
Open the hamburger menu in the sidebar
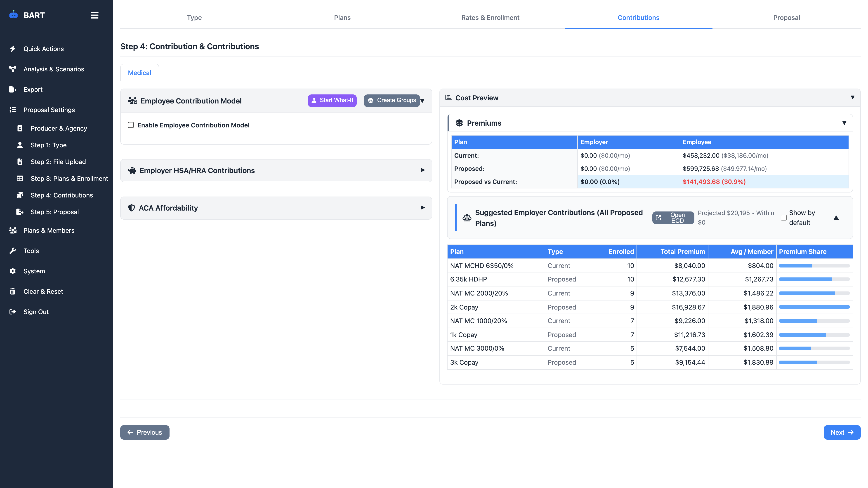pyautogui.click(x=94, y=15)
